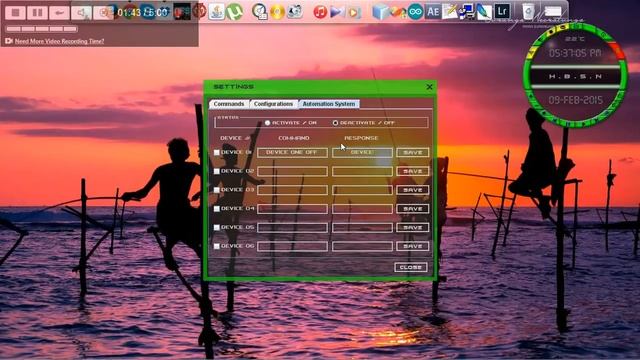Open the blue 3D cube app
640x360 pixels.
pyautogui.click(x=380, y=12)
